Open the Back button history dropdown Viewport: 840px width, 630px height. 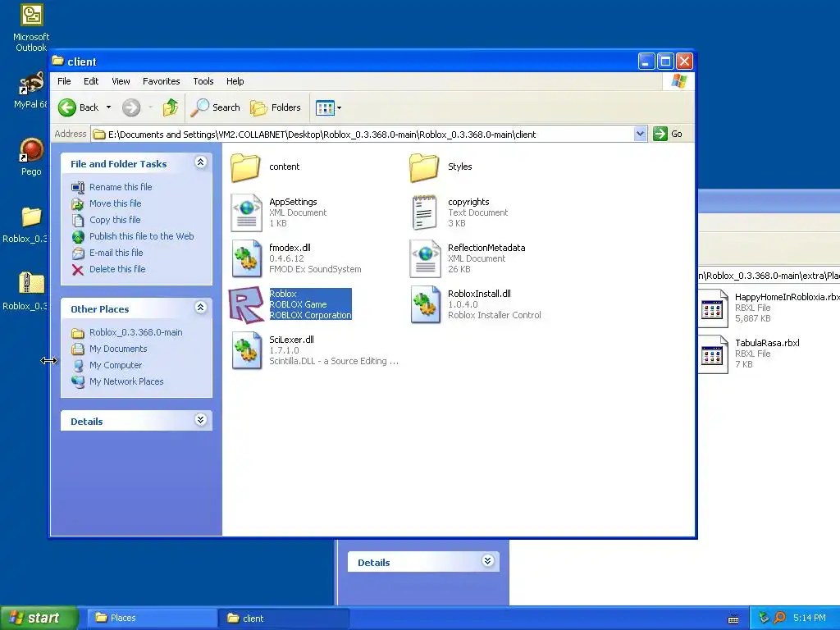[x=109, y=107]
